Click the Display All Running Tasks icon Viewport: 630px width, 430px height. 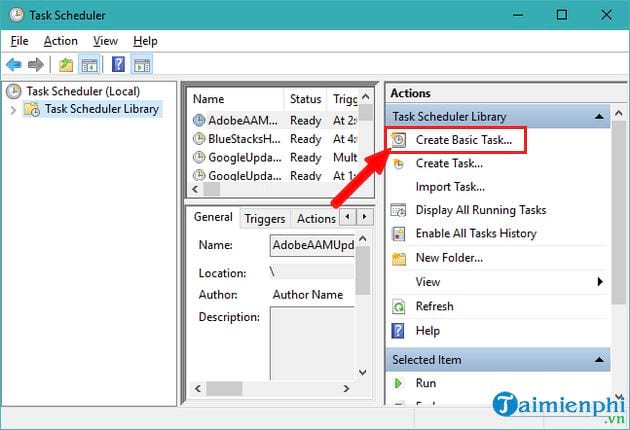pyautogui.click(x=399, y=210)
